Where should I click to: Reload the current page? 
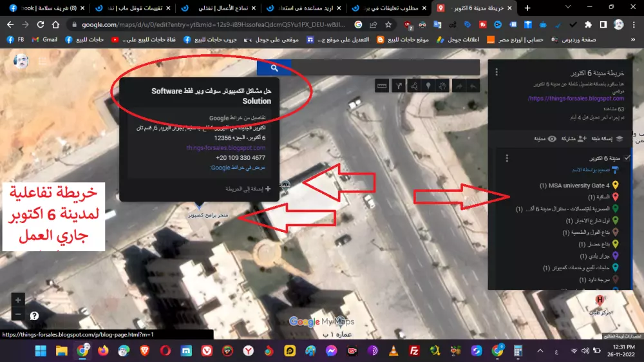click(40, 24)
